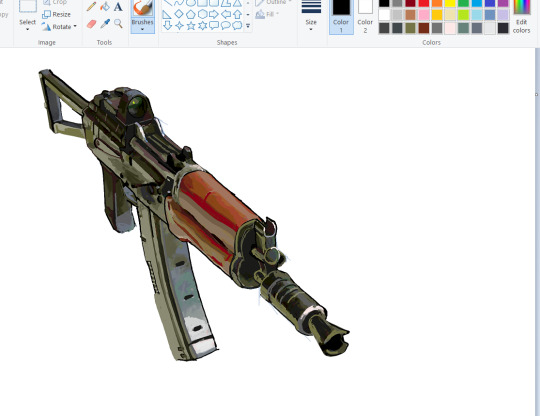Choose the right triangle shape
540x416 pixels.
point(167,14)
